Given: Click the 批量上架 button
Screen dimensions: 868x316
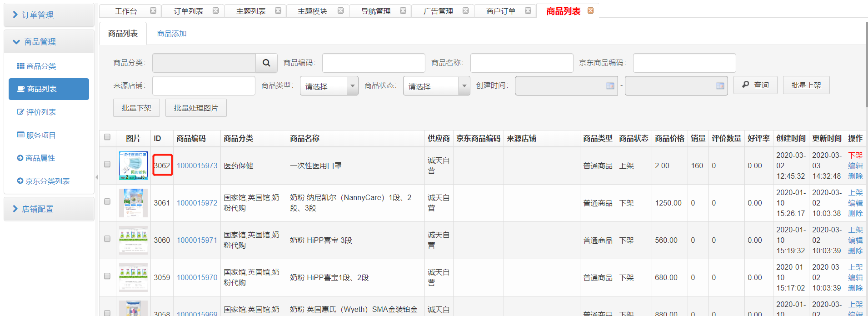Looking at the screenshot, I should [806, 85].
